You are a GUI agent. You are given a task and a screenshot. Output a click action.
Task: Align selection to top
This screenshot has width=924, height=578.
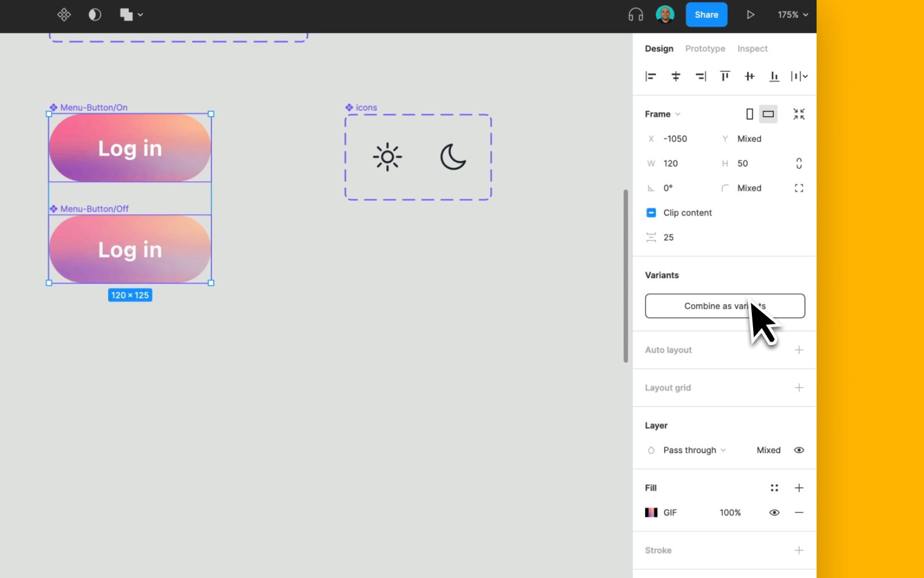pyautogui.click(x=725, y=76)
